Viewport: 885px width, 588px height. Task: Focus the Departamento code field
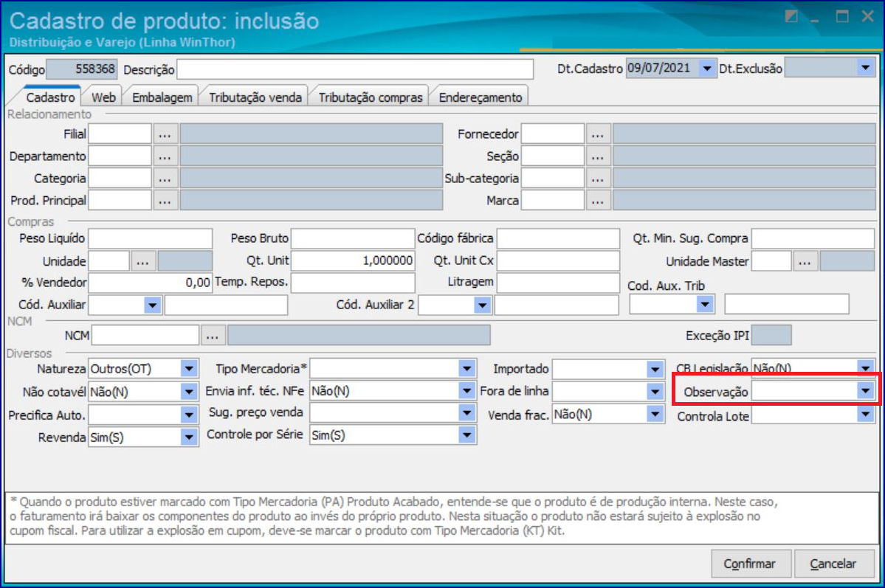click(x=120, y=156)
